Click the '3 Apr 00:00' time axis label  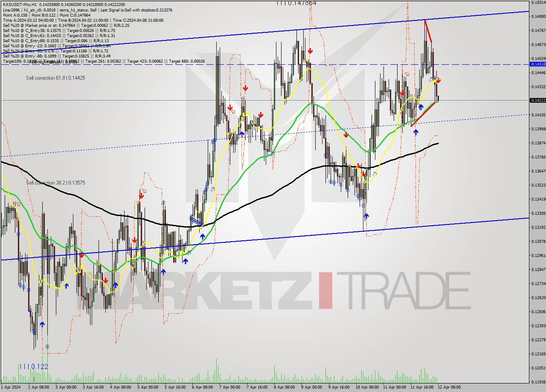(x=66, y=387)
